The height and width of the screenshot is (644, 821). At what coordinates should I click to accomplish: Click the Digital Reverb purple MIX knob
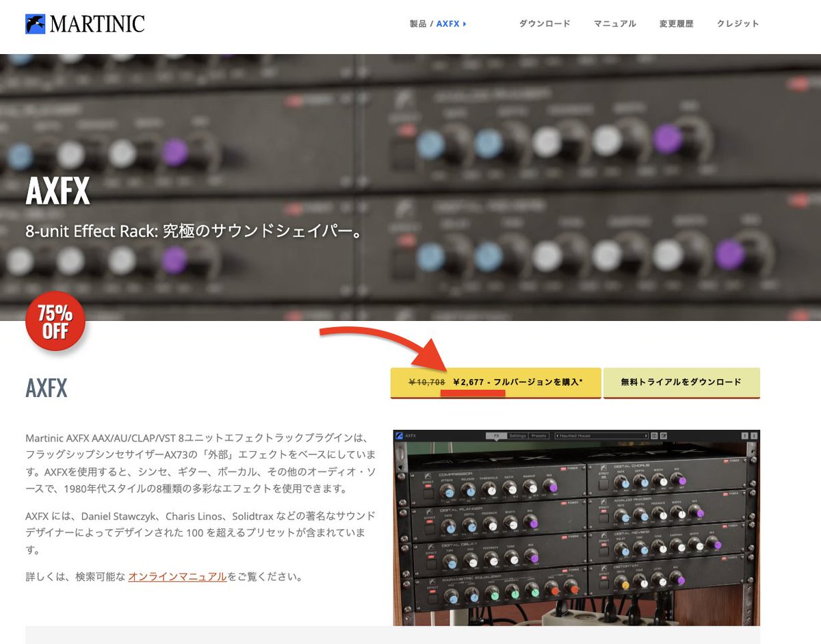(x=714, y=543)
